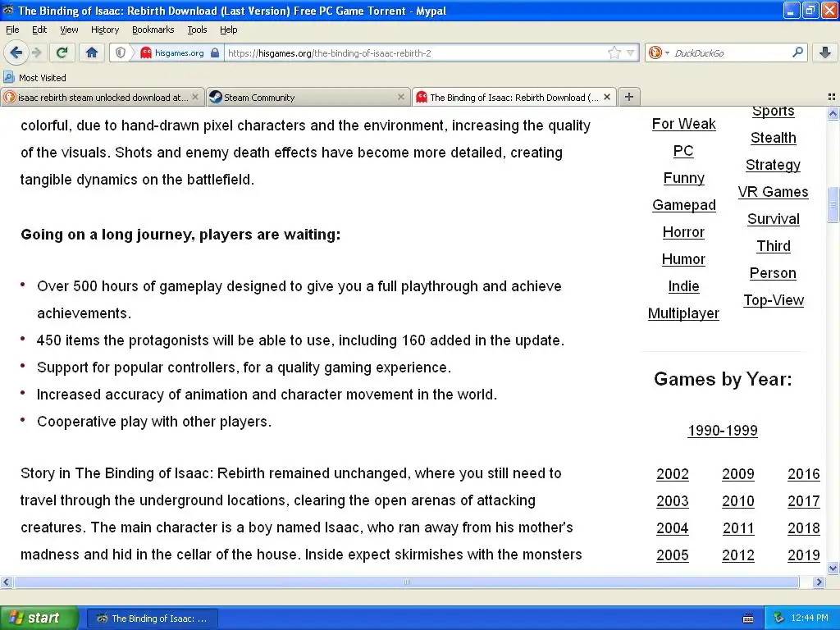Click the DuckDuckGo search box

(731, 52)
